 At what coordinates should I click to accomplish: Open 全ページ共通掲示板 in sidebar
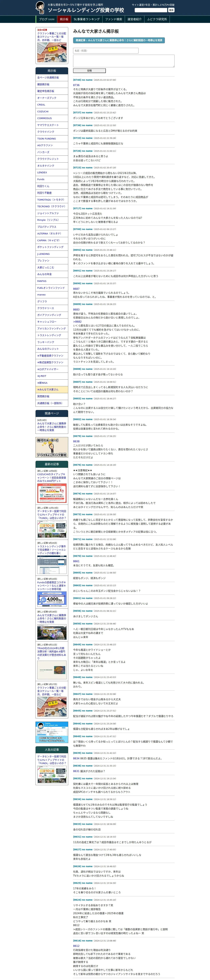click(x=52, y=78)
